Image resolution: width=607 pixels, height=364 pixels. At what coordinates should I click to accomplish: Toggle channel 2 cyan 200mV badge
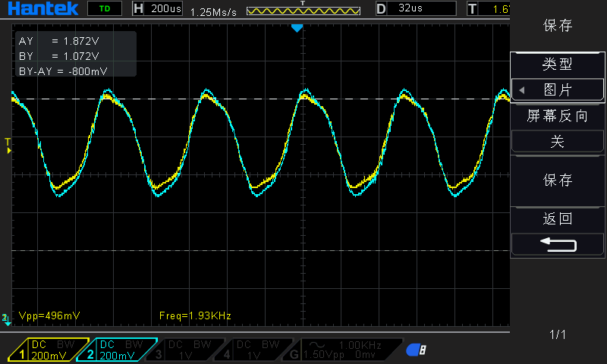[118, 350]
